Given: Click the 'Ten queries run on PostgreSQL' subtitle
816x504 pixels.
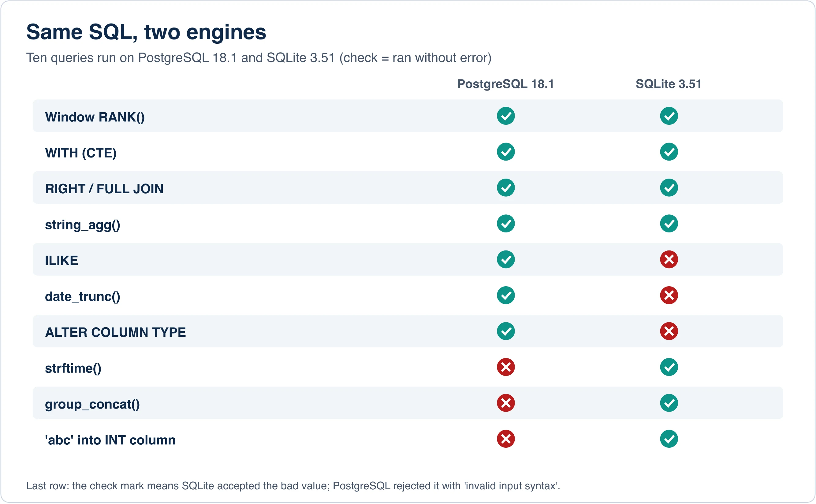Looking at the screenshot, I should (259, 58).
